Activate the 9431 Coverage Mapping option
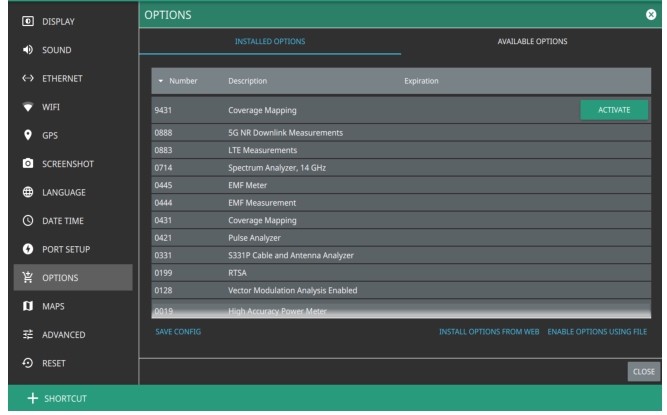 (613, 109)
